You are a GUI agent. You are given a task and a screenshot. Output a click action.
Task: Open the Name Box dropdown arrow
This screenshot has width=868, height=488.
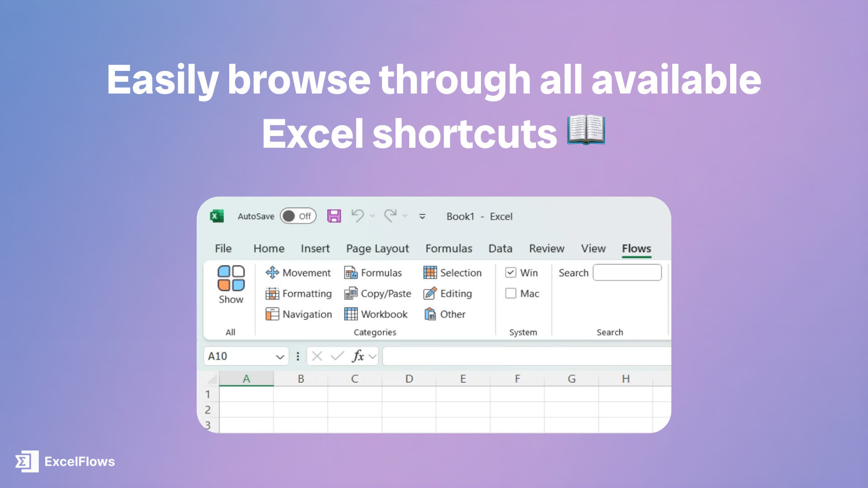pos(280,357)
